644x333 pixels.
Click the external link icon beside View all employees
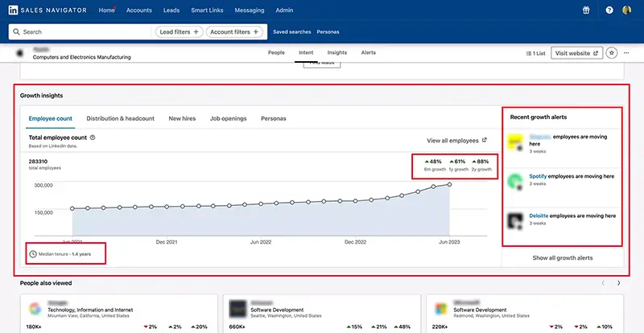485,140
